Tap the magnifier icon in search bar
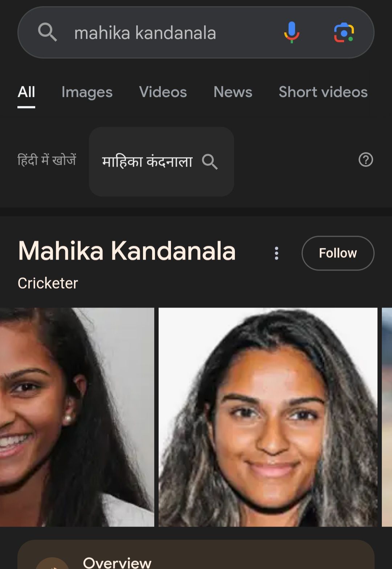This screenshot has width=392, height=569. [48, 32]
